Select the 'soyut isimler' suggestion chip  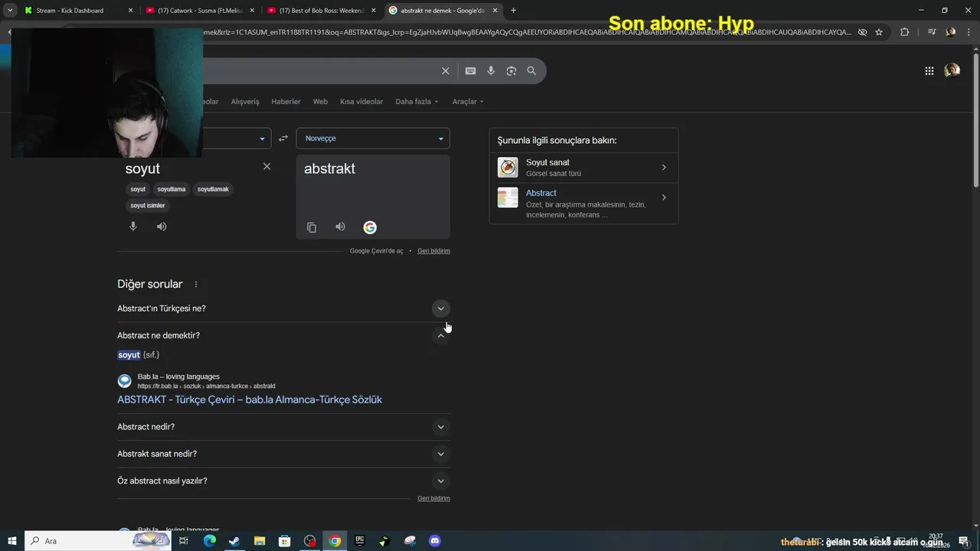pos(148,206)
